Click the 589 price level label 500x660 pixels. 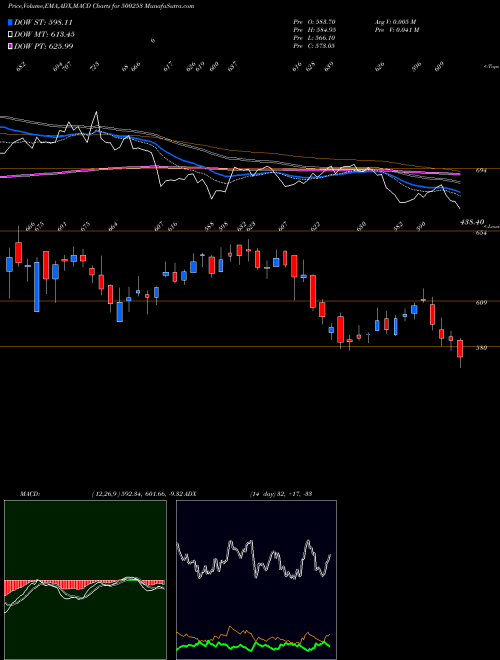tap(481, 348)
